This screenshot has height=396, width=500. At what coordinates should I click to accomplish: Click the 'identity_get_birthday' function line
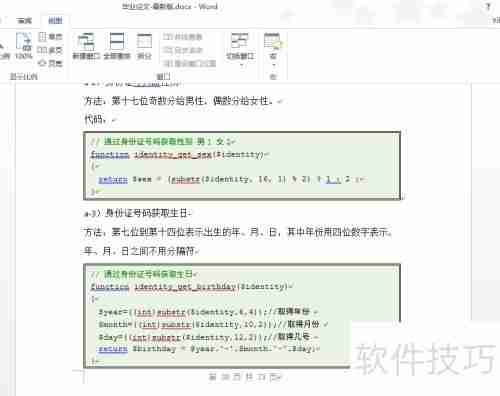190,287
